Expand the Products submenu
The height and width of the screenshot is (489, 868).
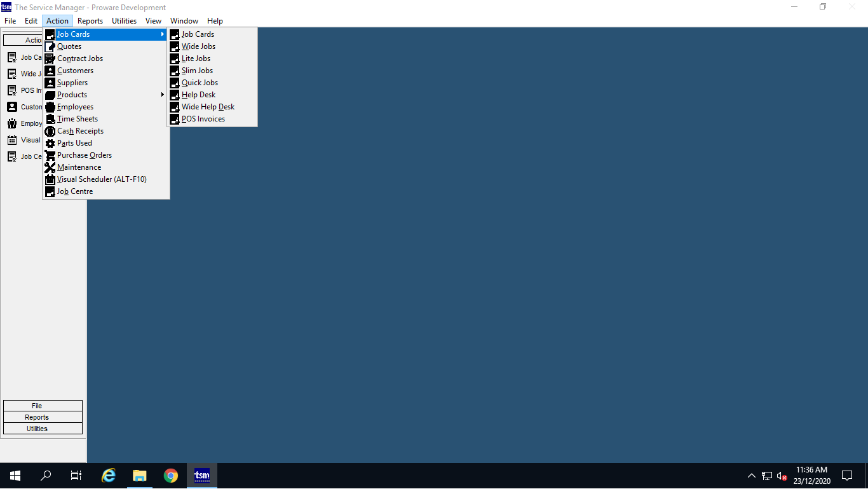click(x=163, y=95)
